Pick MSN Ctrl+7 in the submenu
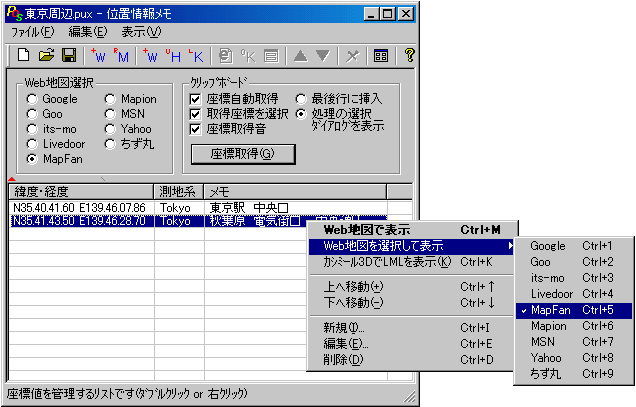The image size is (636, 407). [574, 342]
